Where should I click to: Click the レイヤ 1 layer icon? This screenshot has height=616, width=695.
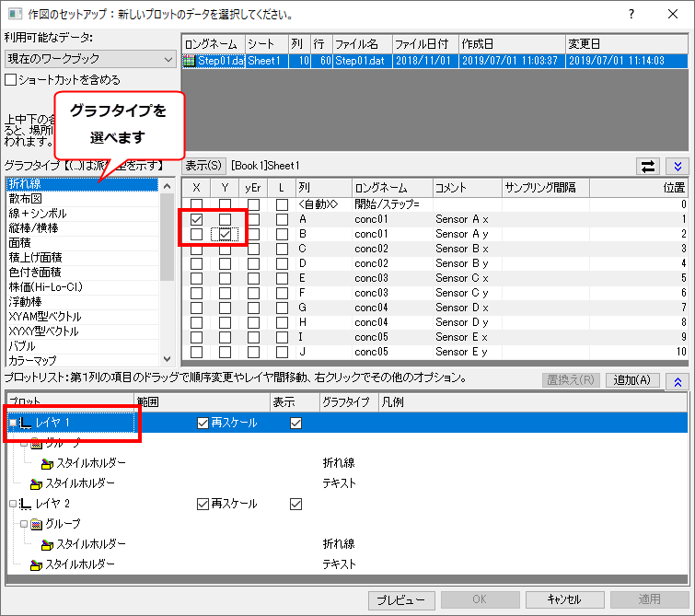tap(26, 423)
